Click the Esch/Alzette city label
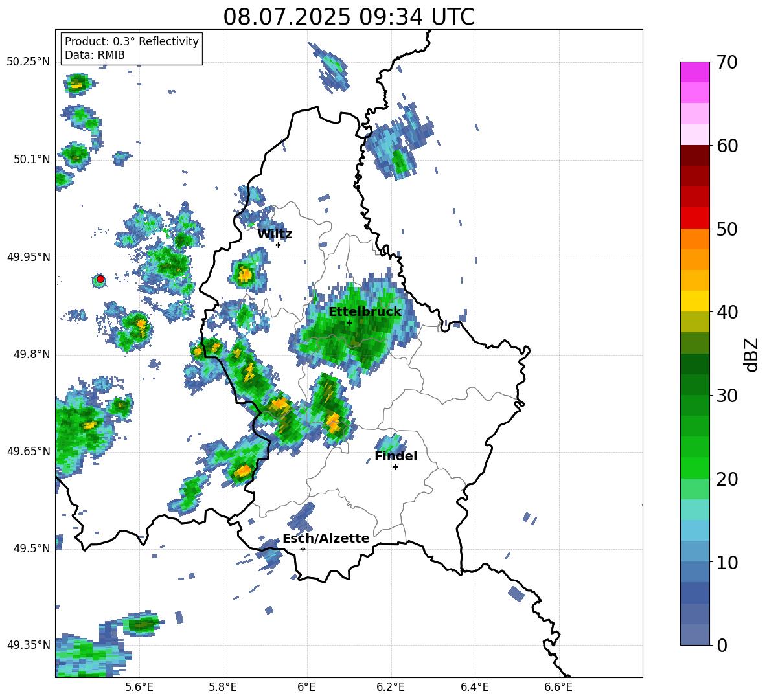Viewport: 767px width, 700px height. coord(326,538)
